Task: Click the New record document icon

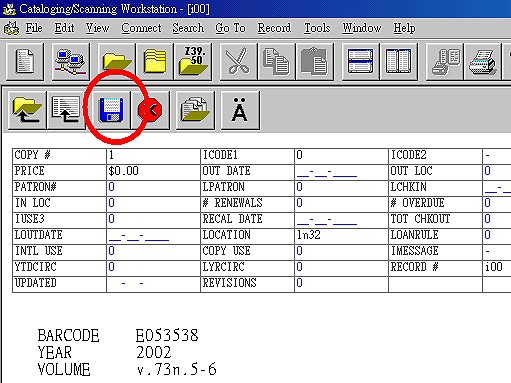Action: 25,61
